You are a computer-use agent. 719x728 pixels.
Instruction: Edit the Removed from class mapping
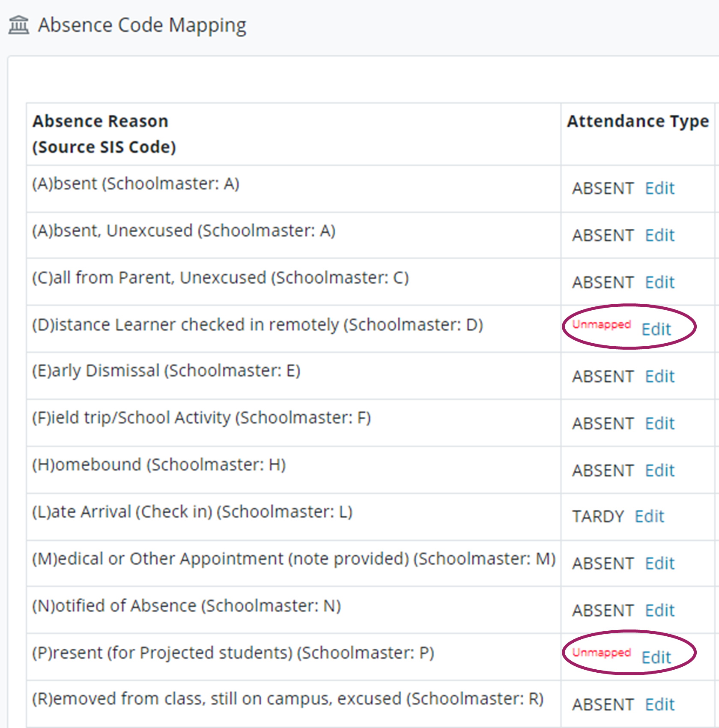coord(659,704)
